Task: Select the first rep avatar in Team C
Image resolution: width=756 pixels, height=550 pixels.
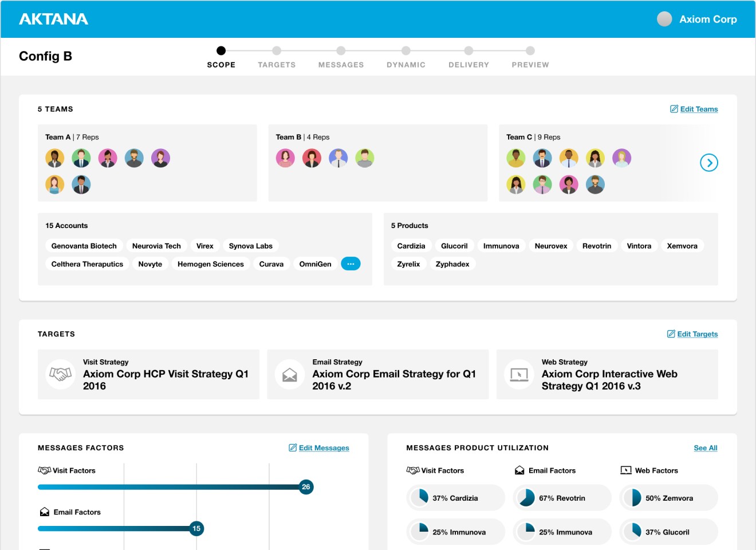Action: coord(516,158)
